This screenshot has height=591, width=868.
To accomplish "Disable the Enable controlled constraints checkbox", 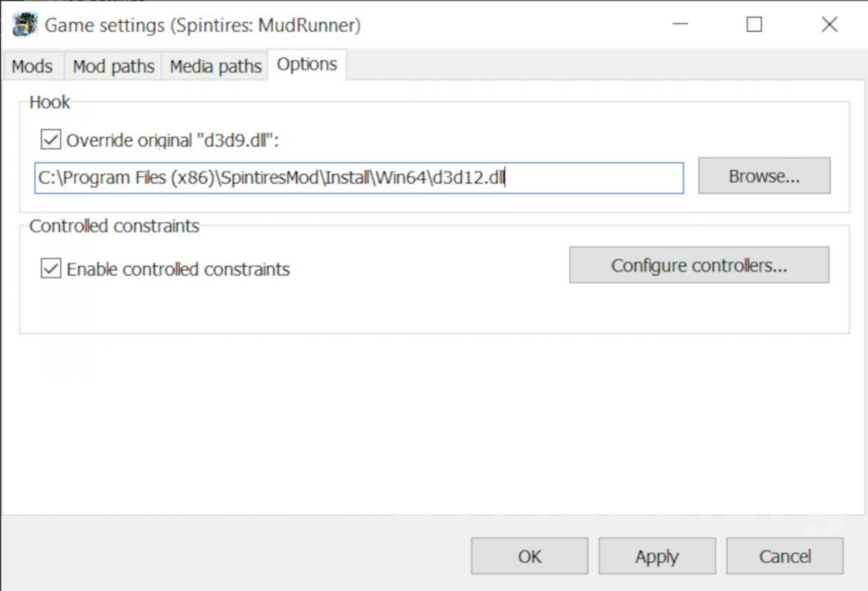I will 51,268.
